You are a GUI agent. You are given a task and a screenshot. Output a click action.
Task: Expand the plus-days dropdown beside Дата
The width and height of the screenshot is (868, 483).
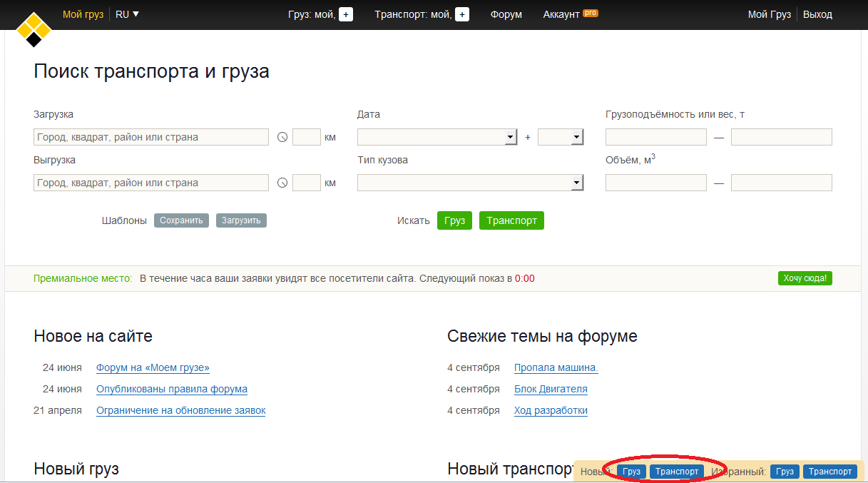pos(577,137)
